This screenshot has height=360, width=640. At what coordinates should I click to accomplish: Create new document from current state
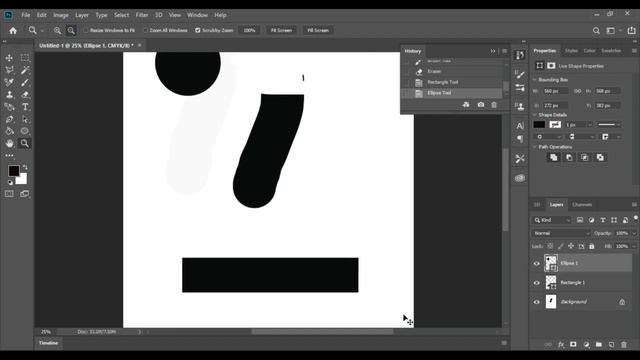(x=466, y=105)
